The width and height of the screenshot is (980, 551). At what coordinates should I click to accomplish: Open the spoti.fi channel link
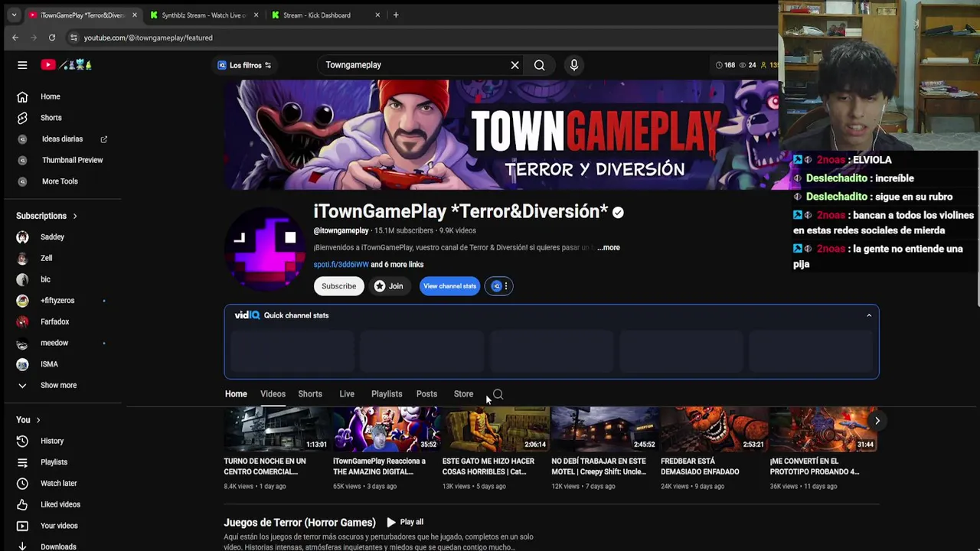pyautogui.click(x=341, y=265)
